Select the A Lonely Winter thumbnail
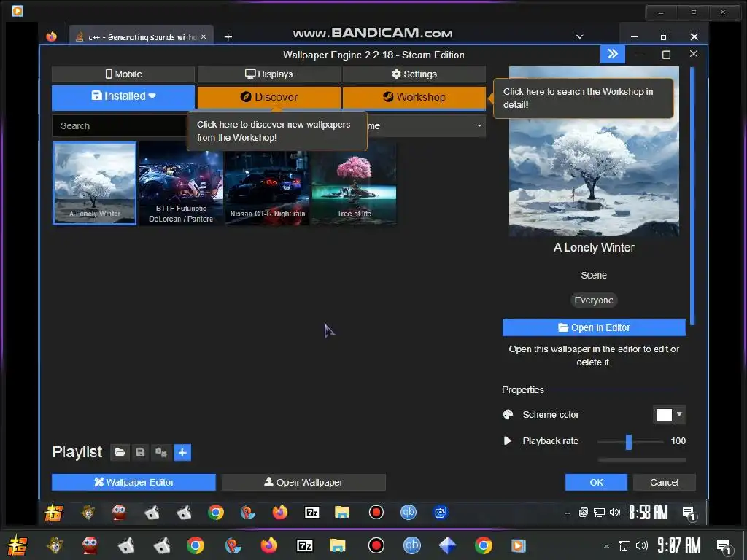Viewport: 747px width, 560px height. coord(94,183)
